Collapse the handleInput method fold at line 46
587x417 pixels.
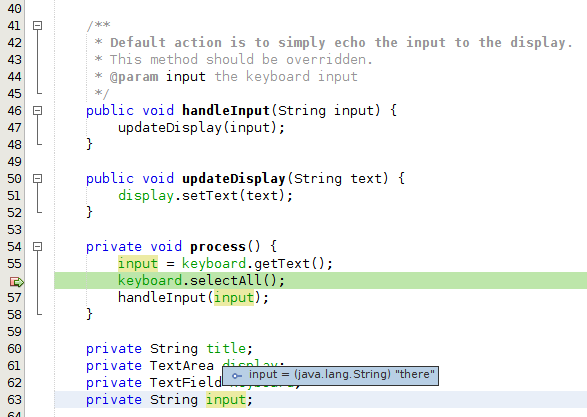[x=37, y=110]
